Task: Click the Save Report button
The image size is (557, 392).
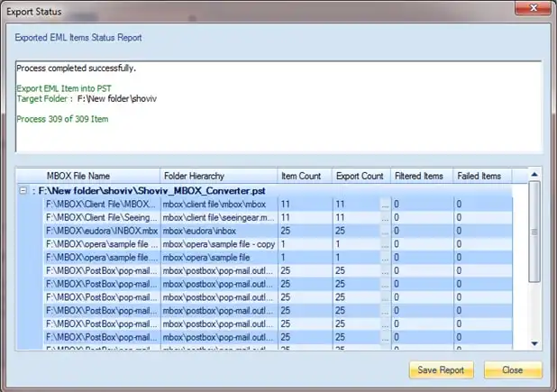Action: tap(441, 370)
